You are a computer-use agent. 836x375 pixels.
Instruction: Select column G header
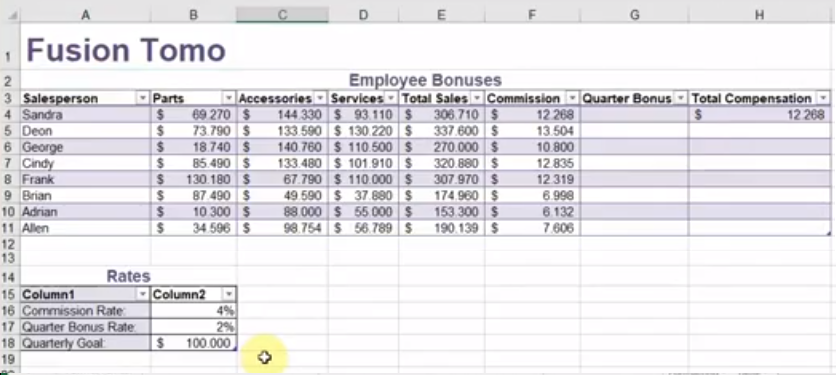click(x=634, y=15)
